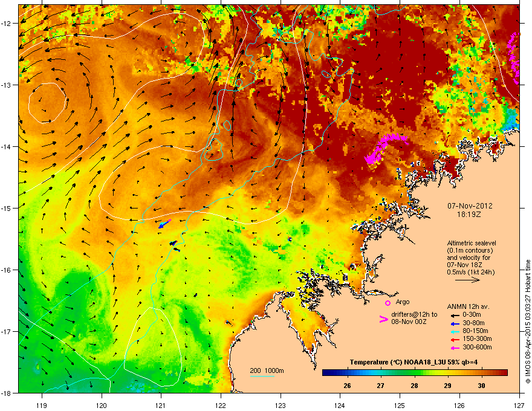The height and width of the screenshot is (411, 532).
Task: Click the '28' colorbar tick label
Action: 414,386
